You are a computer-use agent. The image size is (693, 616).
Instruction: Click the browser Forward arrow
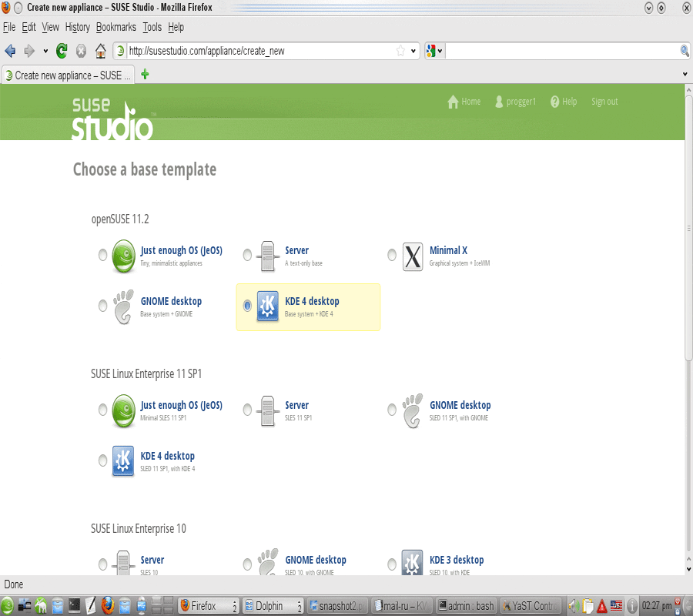29,52
